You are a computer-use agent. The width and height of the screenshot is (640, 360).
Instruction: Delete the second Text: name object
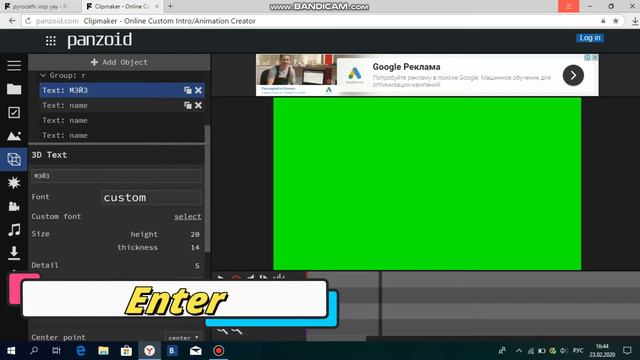pyautogui.click(x=198, y=105)
